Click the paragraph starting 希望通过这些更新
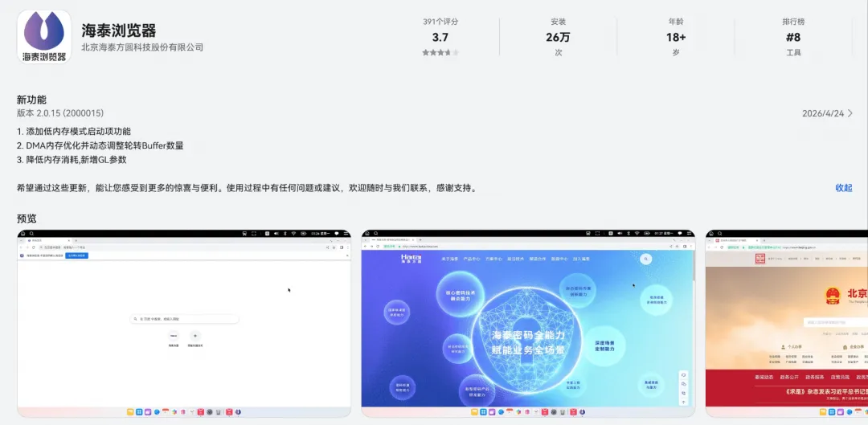 point(247,188)
